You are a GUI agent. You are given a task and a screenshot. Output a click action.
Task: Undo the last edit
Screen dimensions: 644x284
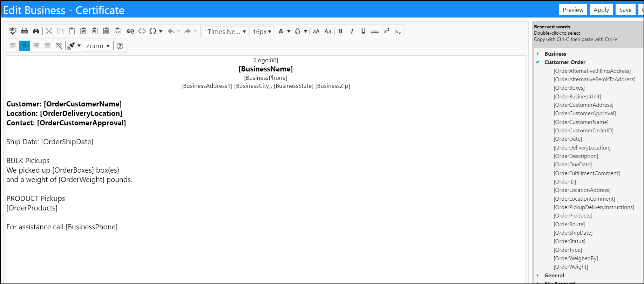coord(171,31)
